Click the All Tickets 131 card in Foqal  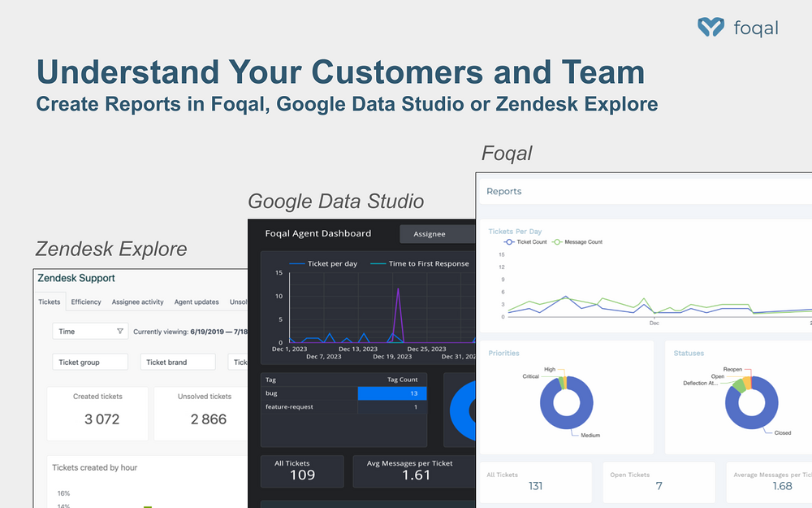[x=535, y=482]
